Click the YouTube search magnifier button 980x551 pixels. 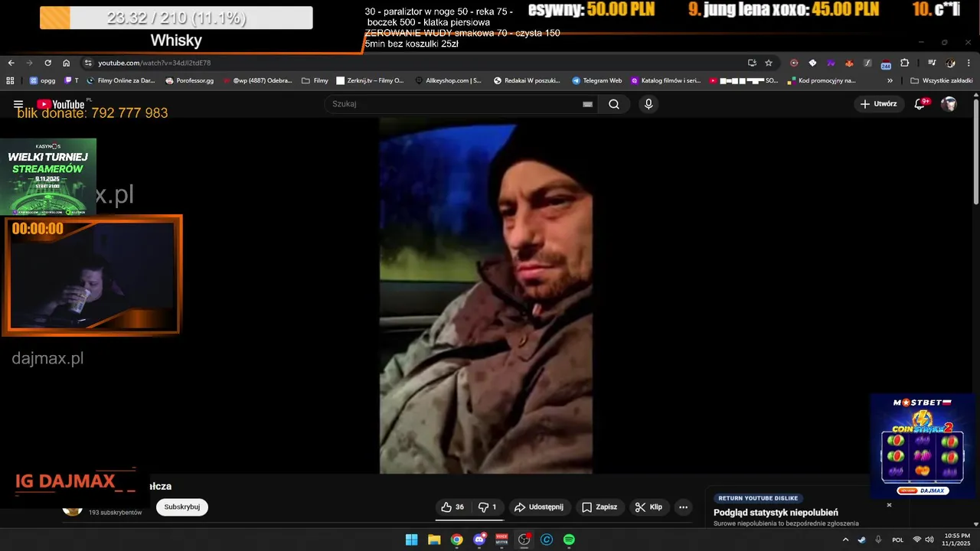tap(613, 104)
